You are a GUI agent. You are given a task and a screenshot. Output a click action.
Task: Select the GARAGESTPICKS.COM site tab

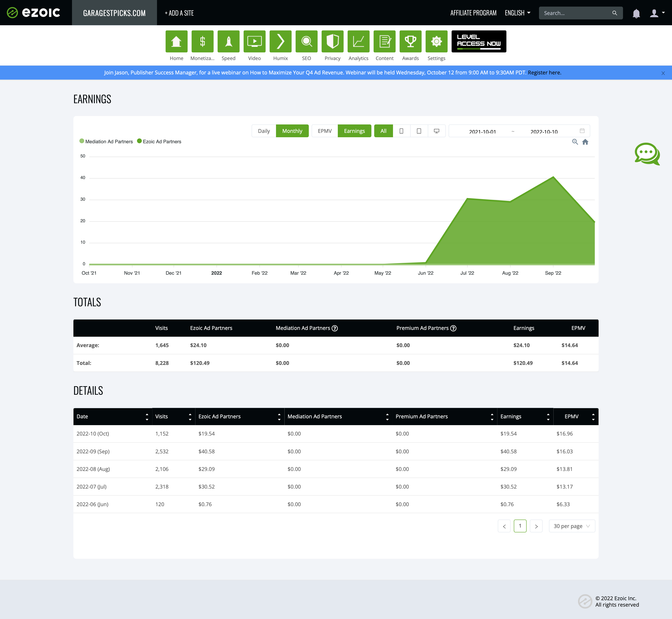coord(114,13)
